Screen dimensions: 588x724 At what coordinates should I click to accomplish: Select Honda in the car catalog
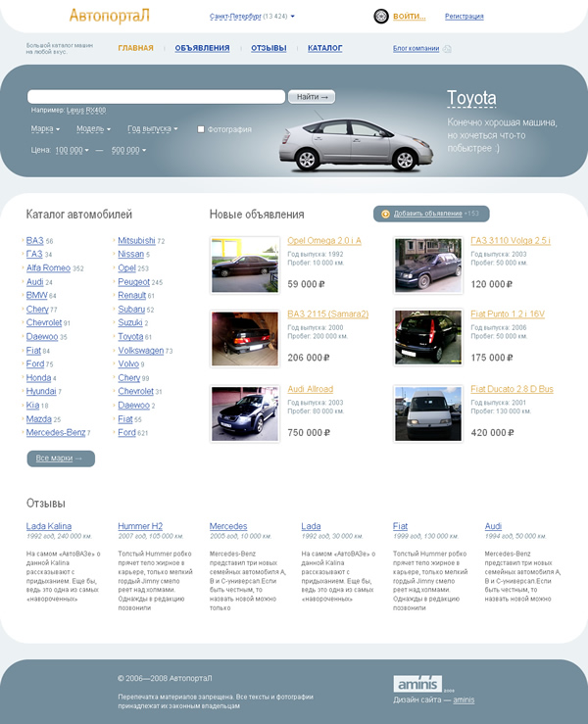point(38,378)
